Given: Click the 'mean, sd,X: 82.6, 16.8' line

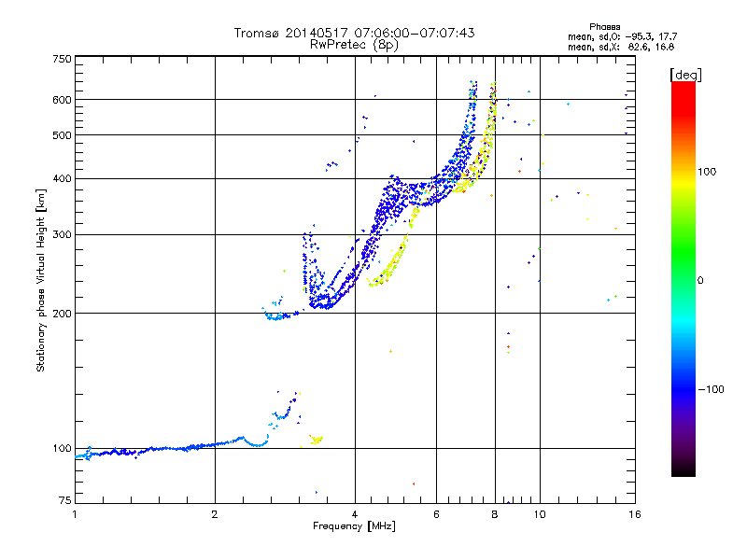Looking at the screenshot, I should [621, 47].
